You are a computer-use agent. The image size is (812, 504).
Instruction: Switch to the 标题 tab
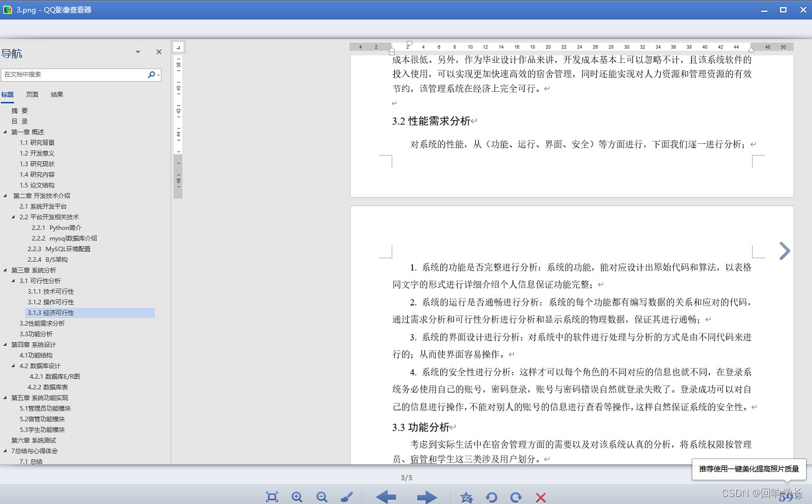tap(7, 94)
